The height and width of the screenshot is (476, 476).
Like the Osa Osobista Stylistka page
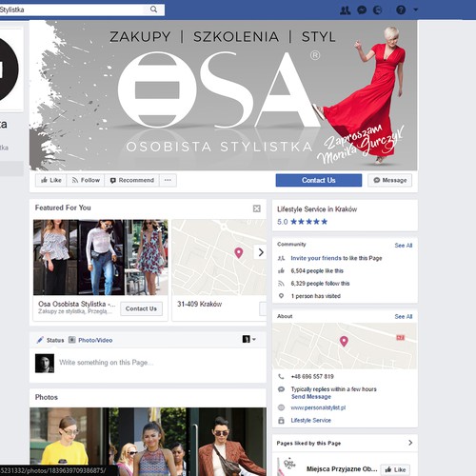(x=50, y=180)
